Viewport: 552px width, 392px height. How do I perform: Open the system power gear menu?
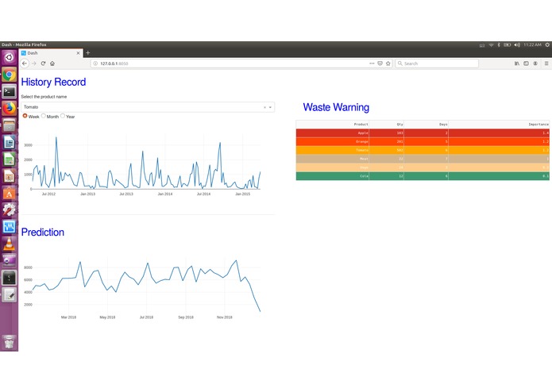tap(547, 45)
